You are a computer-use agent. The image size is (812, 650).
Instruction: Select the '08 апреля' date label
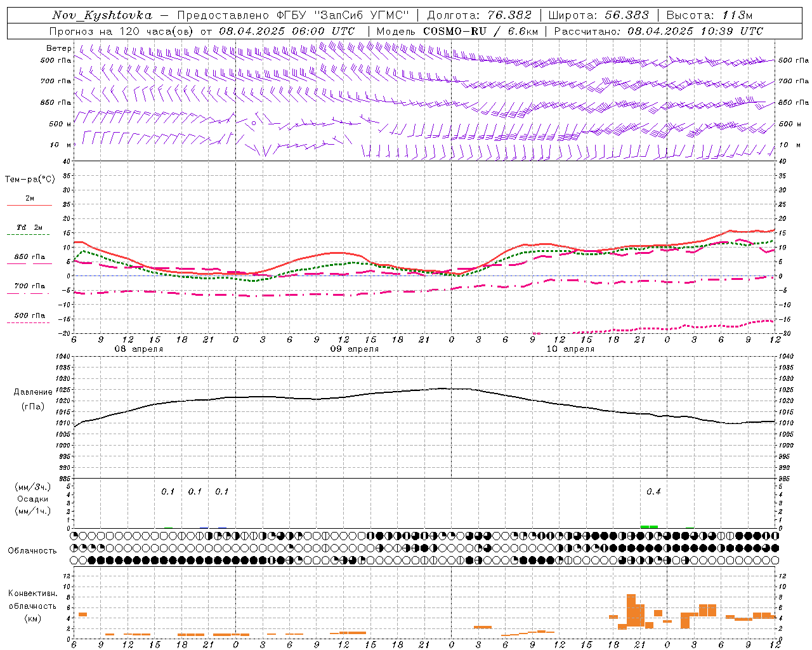point(139,349)
